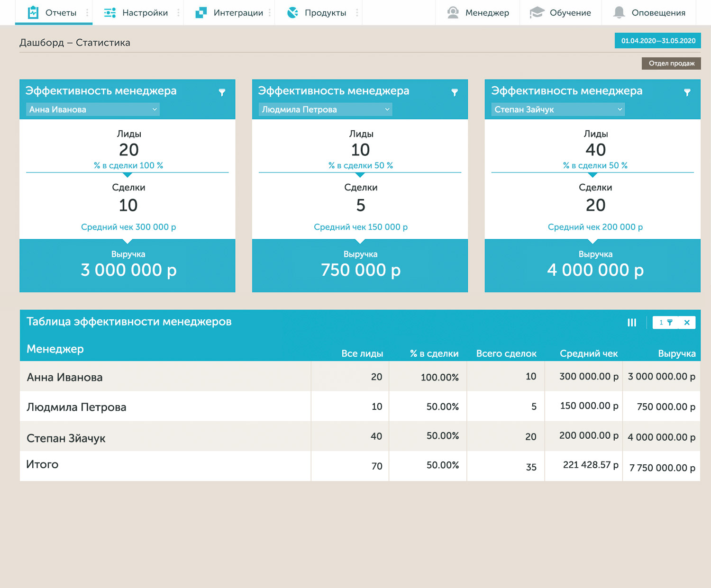
Task: Click the Менеджер headset avatar icon
Action: click(453, 13)
